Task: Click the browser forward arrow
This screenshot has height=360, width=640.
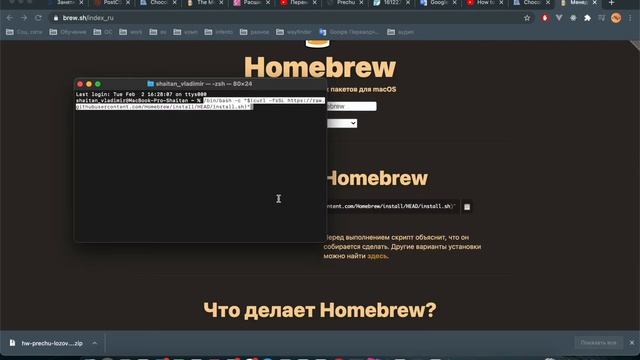Action: (24, 18)
